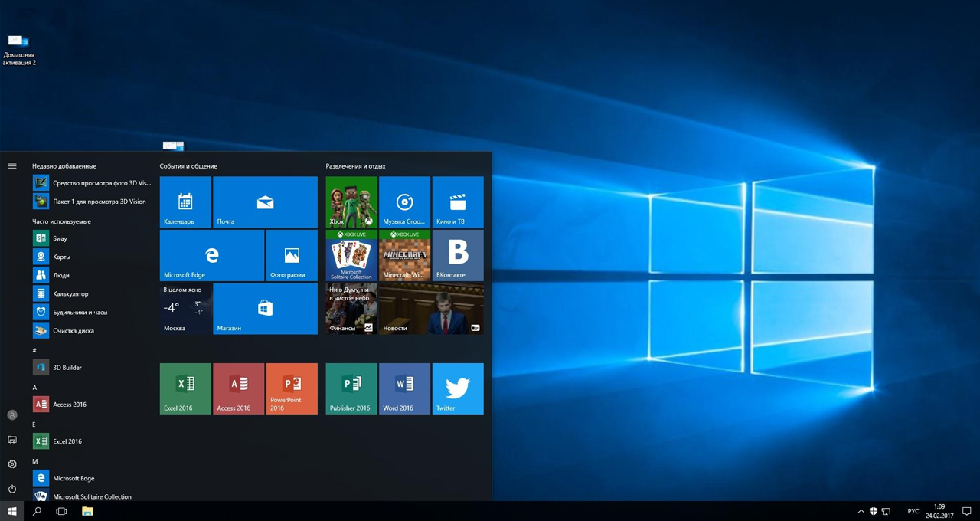The image size is (980, 521).
Task: Launch Microsoft Solitaire Collection tile
Action: point(351,255)
